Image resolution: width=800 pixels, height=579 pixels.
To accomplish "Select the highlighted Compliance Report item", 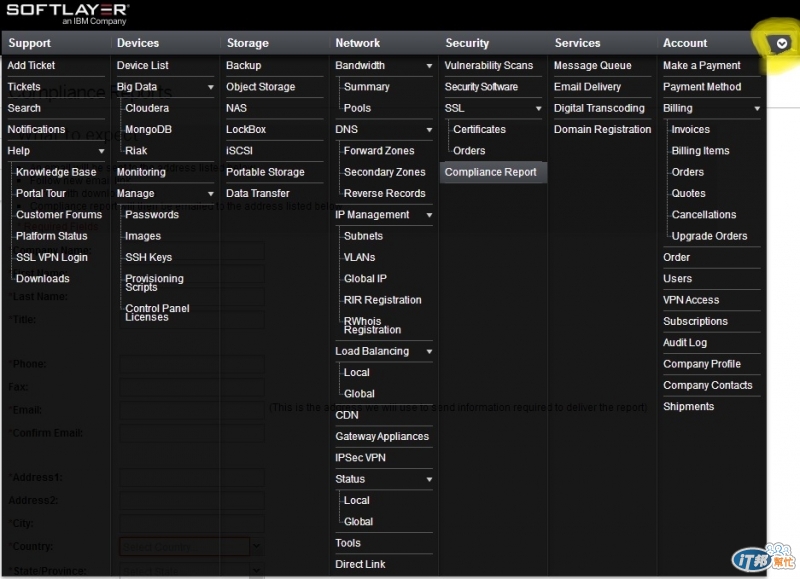I will pyautogui.click(x=493, y=172).
